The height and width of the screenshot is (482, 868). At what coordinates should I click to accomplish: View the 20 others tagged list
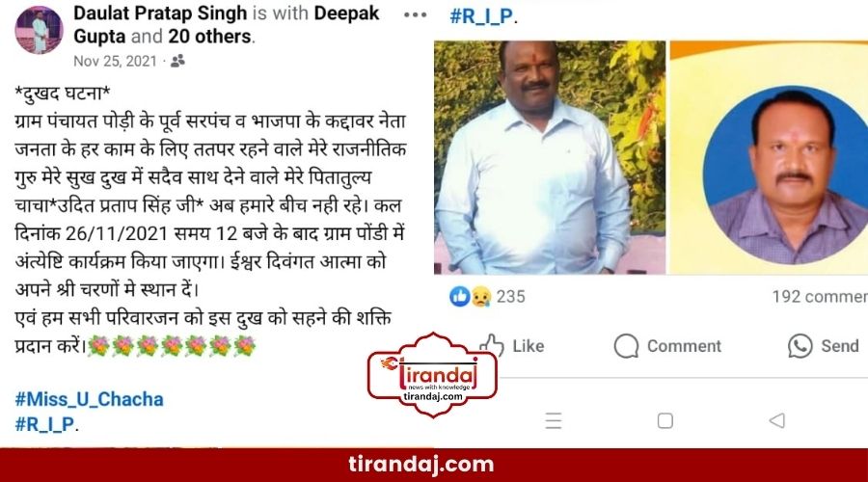pyautogui.click(x=210, y=37)
